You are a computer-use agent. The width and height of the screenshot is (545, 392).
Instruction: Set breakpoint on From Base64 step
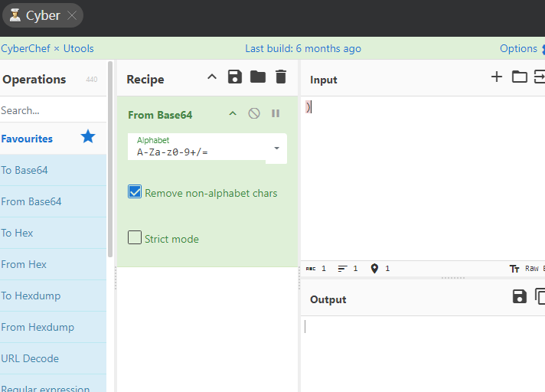point(276,113)
